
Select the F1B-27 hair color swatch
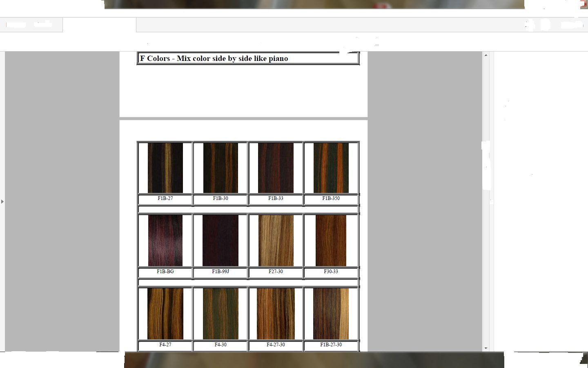pyautogui.click(x=165, y=168)
